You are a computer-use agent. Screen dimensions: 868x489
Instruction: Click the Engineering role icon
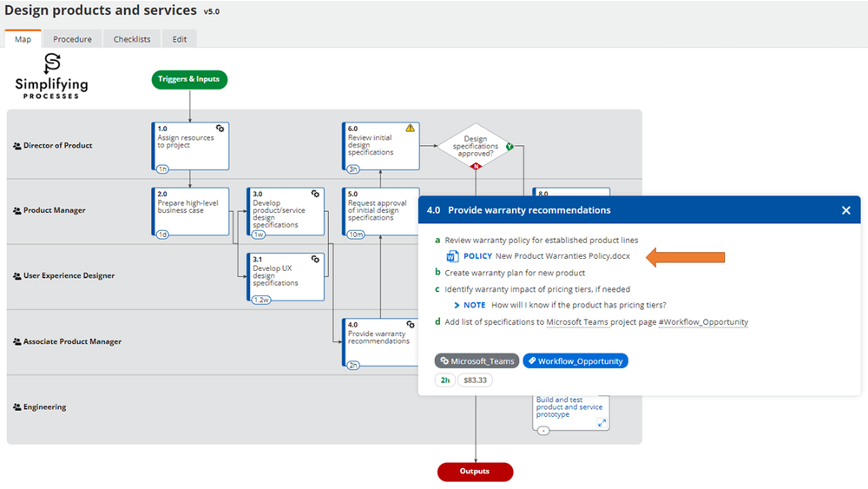[17, 407]
